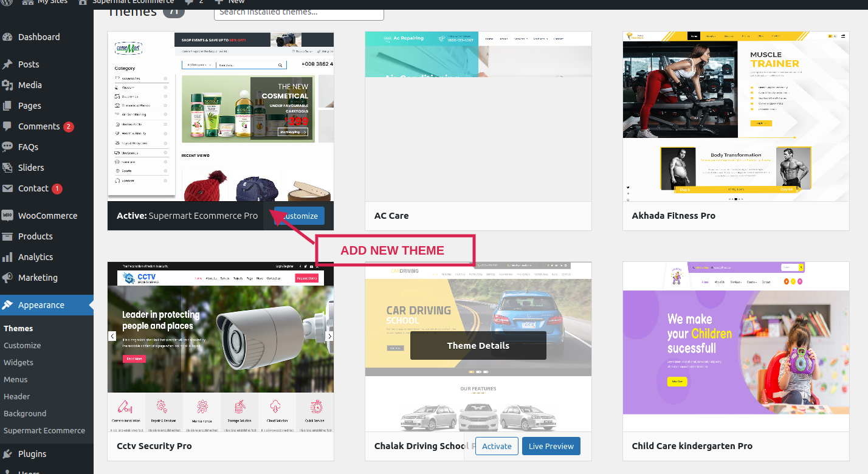Viewport: 868px width, 474px height.
Task: Click Live Preview for Chalak Driving School
Action: (551, 446)
